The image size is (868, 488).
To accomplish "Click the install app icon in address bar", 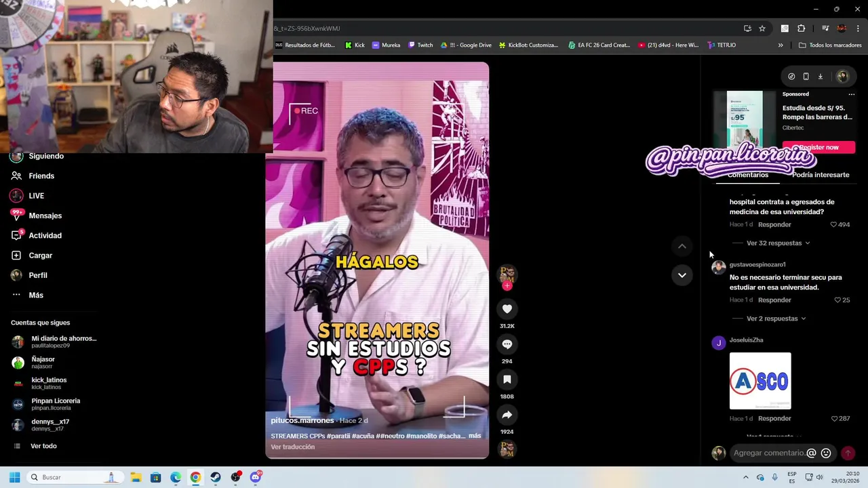I will click(747, 28).
